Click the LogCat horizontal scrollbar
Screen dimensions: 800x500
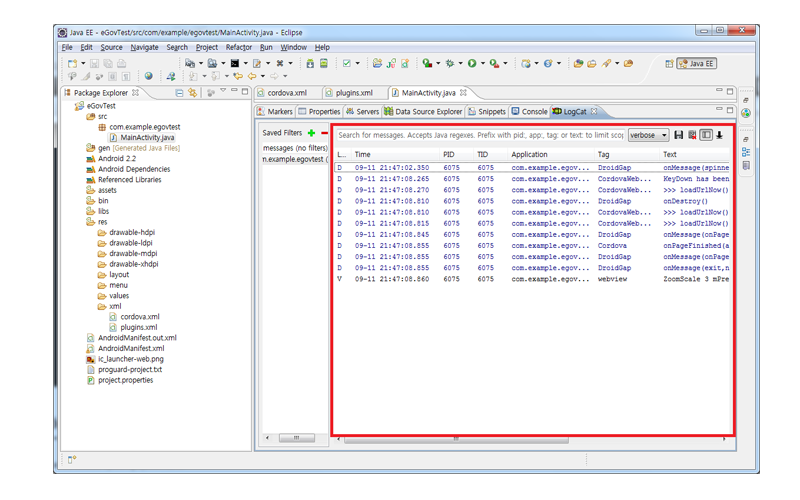(x=456, y=438)
